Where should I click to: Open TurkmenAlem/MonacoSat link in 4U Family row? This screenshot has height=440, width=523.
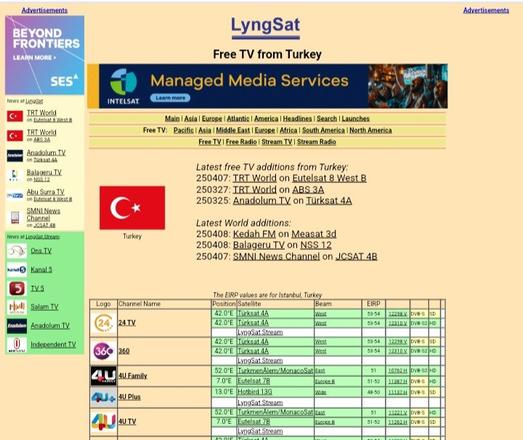[275, 371]
